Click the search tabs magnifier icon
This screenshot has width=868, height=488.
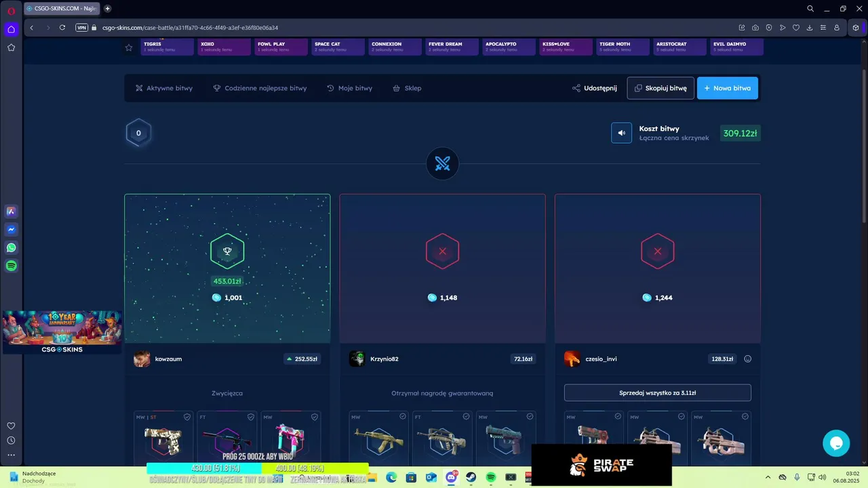pyautogui.click(x=810, y=9)
